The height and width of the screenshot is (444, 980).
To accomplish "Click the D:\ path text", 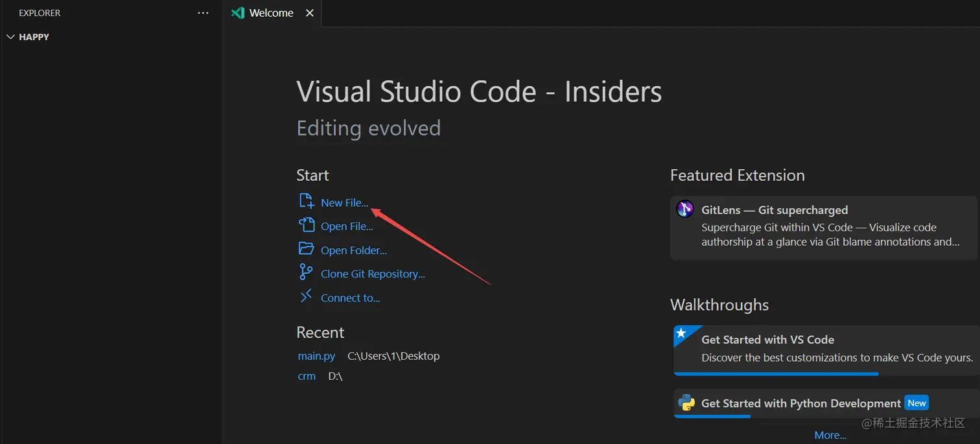I will [x=335, y=376].
